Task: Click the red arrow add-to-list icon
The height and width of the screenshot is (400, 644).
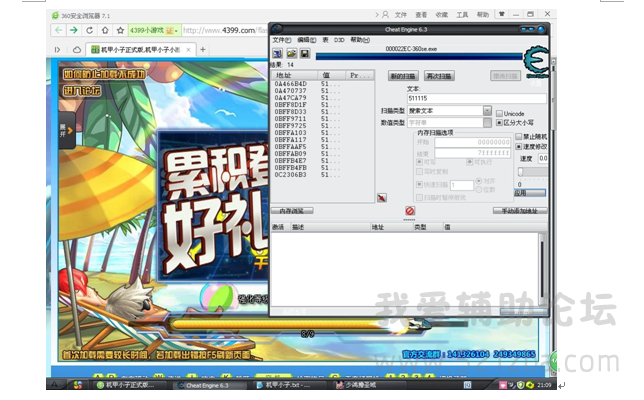Action: click(x=382, y=198)
